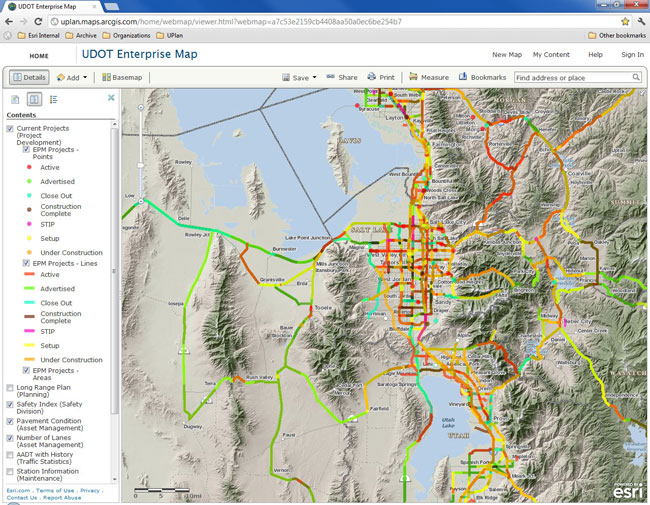Viewport: 650px width, 505px height.
Task: Open the Organizations bookmarks folder
Action: [x=126, y=36]
